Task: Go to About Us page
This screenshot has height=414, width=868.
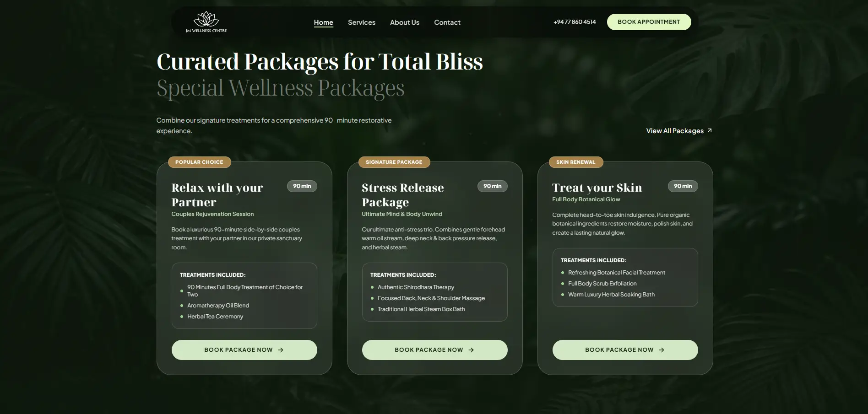Action: tap(405, 22)
